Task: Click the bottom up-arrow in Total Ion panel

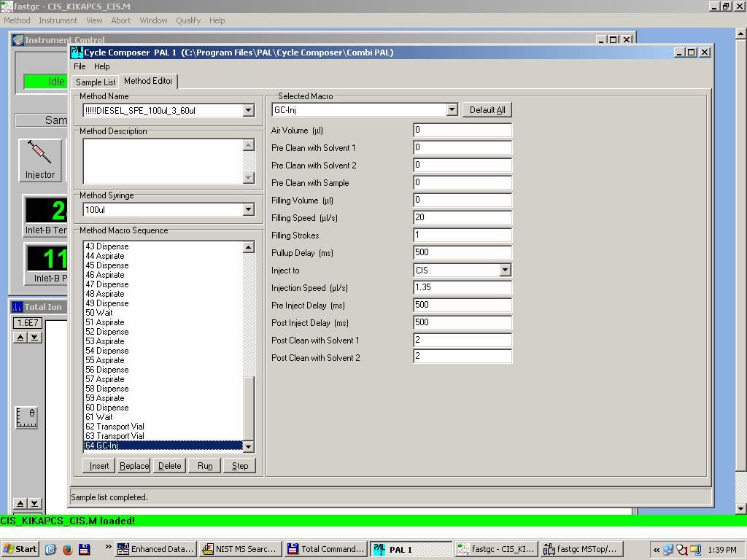Action: point(20,503)
